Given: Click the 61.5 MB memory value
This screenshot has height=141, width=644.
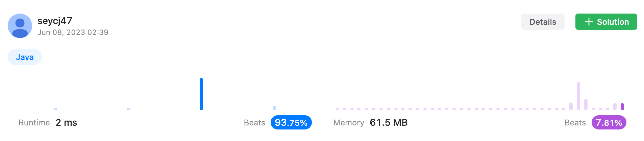Looking at the screenshot, I should (x=389, y=122).
